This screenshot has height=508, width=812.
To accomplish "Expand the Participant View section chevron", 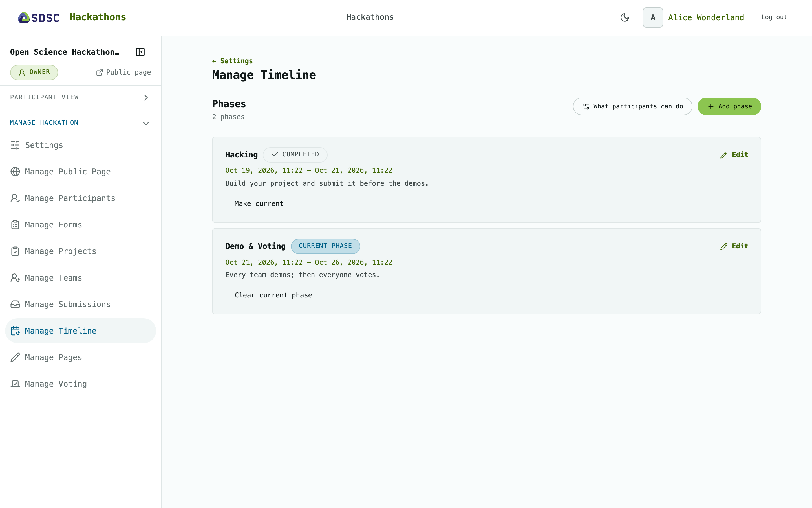I will (x=146, y=97).
